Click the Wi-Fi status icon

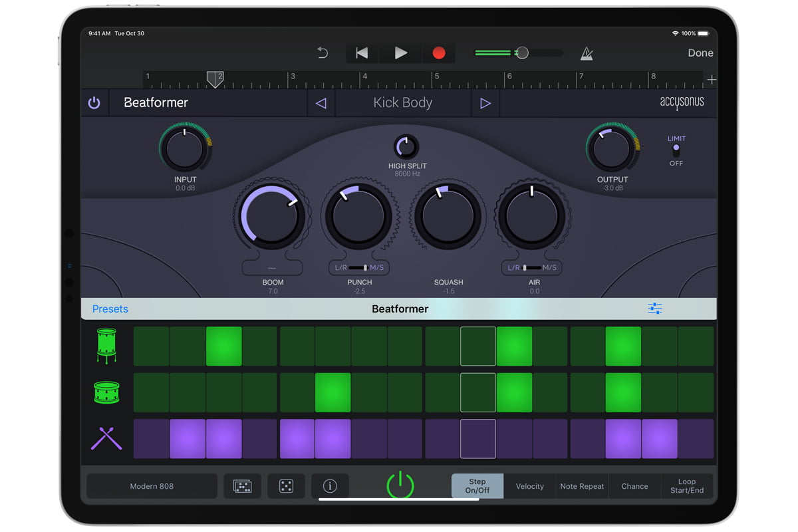[x=675, y=33]
